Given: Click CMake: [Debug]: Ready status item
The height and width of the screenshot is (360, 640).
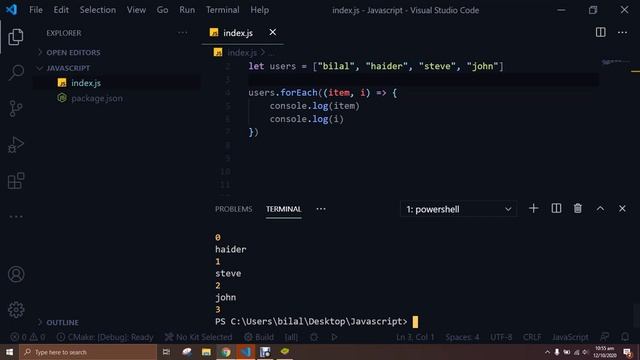Looking at the screenshot, I should (105, 337).
